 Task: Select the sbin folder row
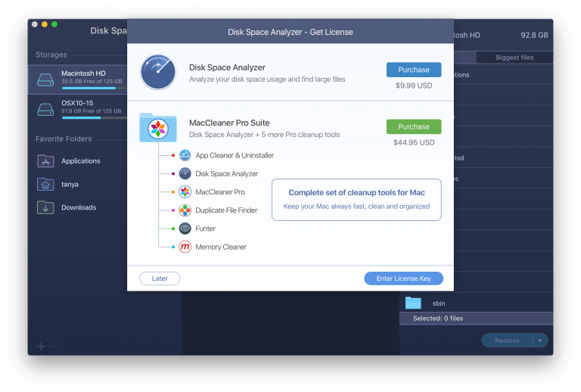476,303
